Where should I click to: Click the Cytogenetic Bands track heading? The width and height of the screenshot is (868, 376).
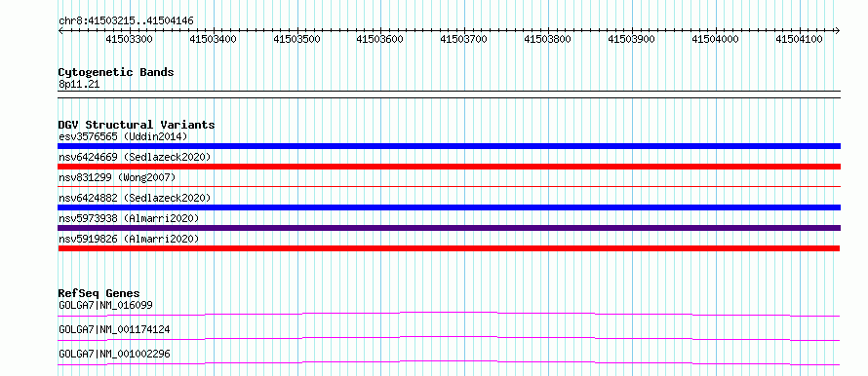[116, 72]
